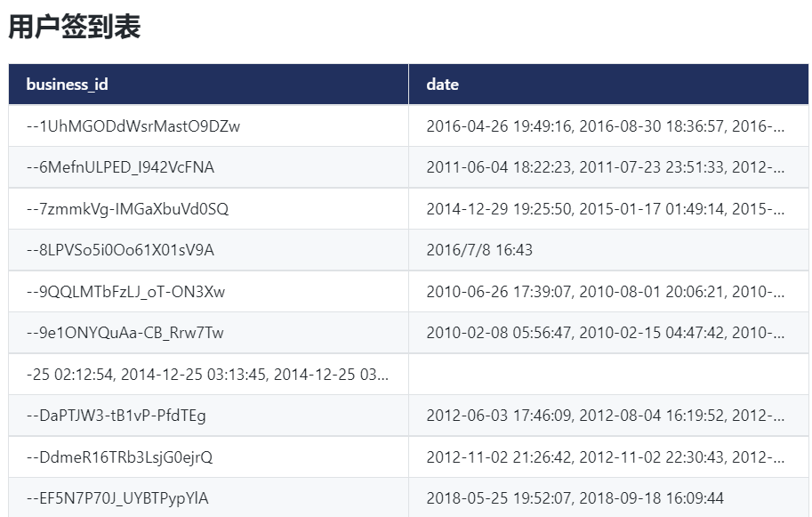Select business ID --DdmeR16TRb3LsjG0ejrQ

click(x=120, y=457)
